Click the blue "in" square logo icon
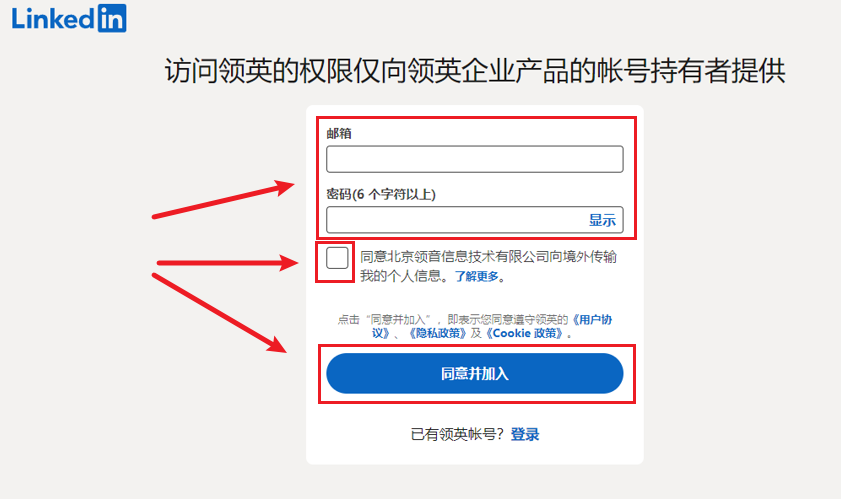Screen dimensions: 841x499 pyautogui.click(x=112, y=18)
